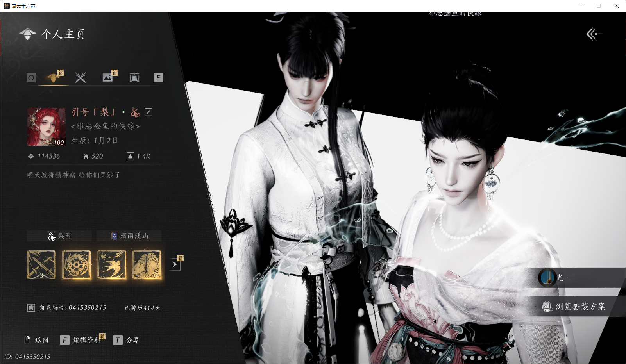This screenshot has width=626, height=364.
Task: Click the back arrow at top right
Action: 594,34
